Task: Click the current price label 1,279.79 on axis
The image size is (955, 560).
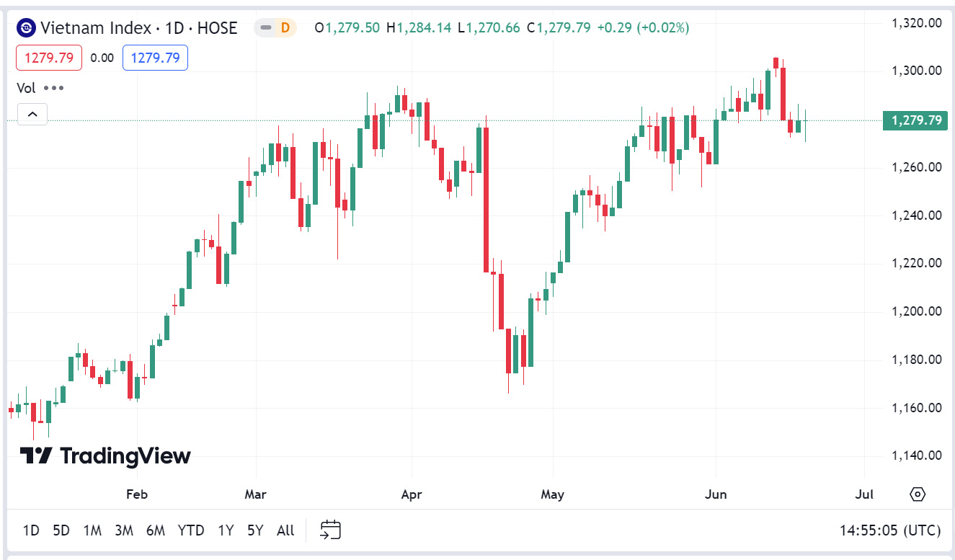Action: (x=915, y=120)
